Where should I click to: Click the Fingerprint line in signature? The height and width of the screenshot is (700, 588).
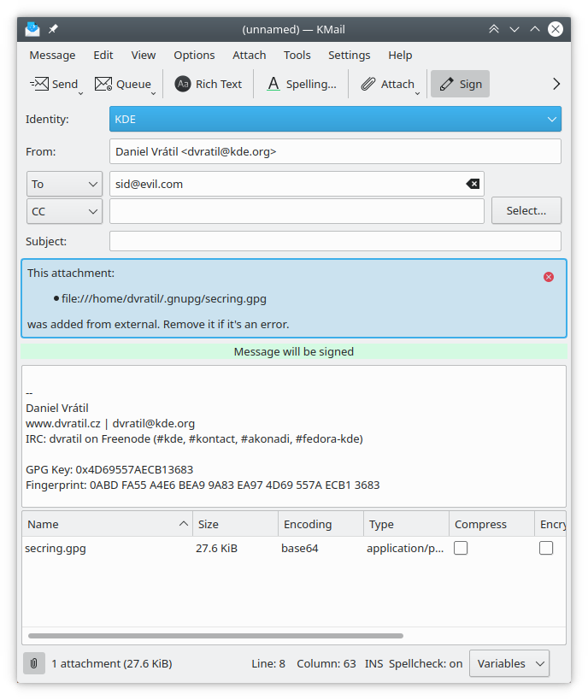203,485
